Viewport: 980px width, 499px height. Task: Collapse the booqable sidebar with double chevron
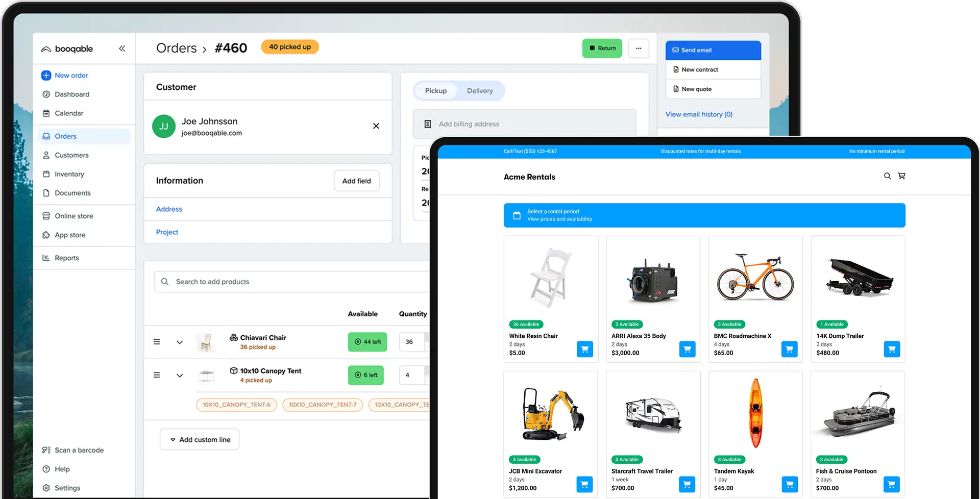pyautogui.click(x=122, y=48)
